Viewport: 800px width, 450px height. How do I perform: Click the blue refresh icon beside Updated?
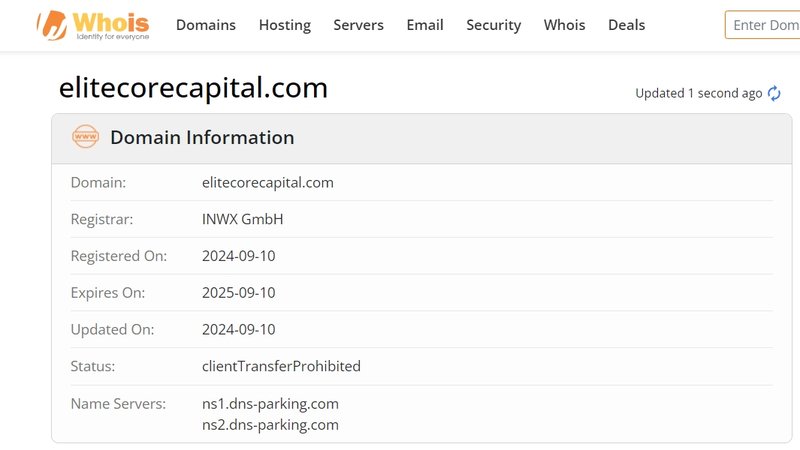tap(774, 93)
